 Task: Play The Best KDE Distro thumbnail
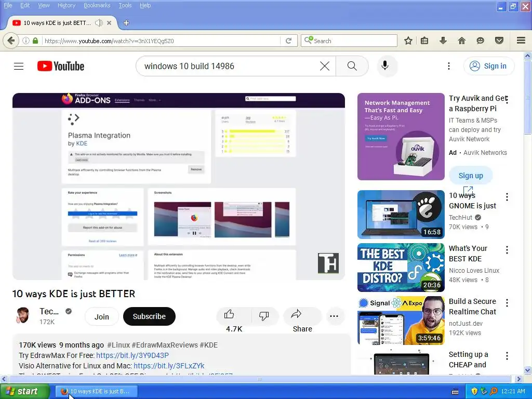[x=401, y=268]
